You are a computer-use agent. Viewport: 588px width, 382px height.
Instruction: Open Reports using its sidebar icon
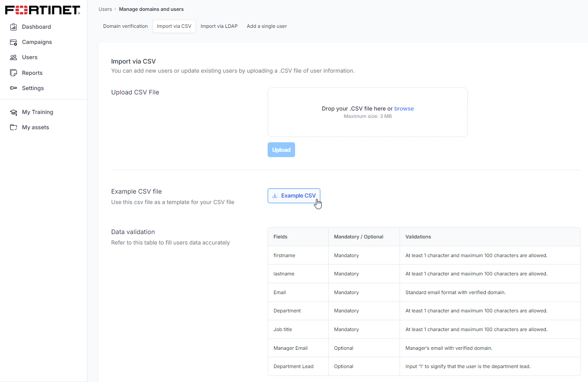tap(13, 73)
